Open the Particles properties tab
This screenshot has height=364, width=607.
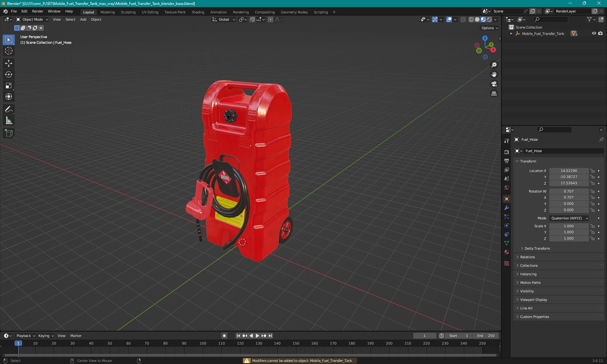pos(507,217)
